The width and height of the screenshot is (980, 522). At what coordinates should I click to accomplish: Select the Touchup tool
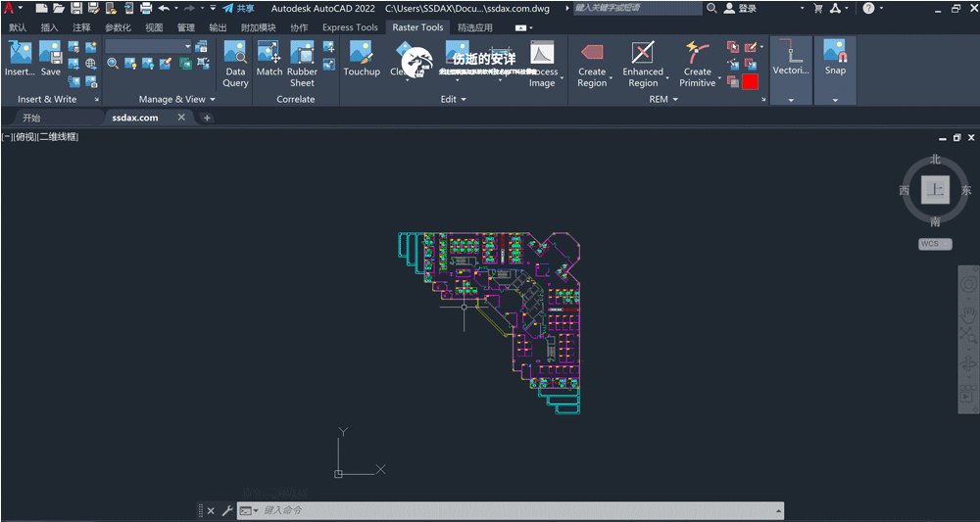point(362,60)
